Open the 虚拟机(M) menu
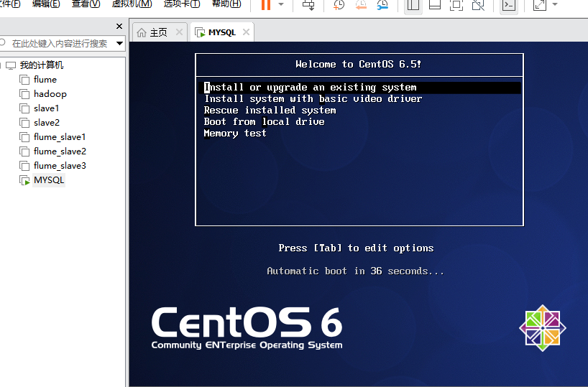The image size is (588, 387). [x=132, y=4]
